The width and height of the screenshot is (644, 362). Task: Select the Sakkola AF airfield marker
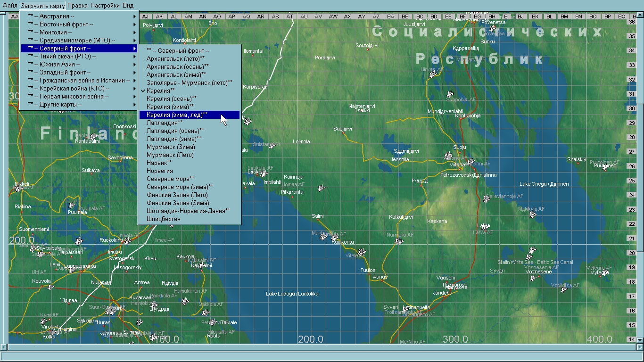(205, 312)
